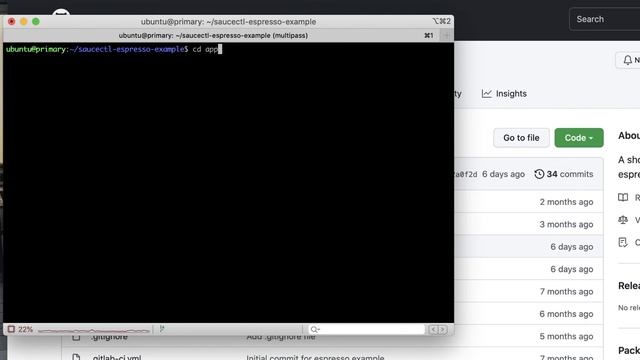Add a new terminal tab with plus button
This screenshot has width=640, height=360.
[x=446, y=36]
